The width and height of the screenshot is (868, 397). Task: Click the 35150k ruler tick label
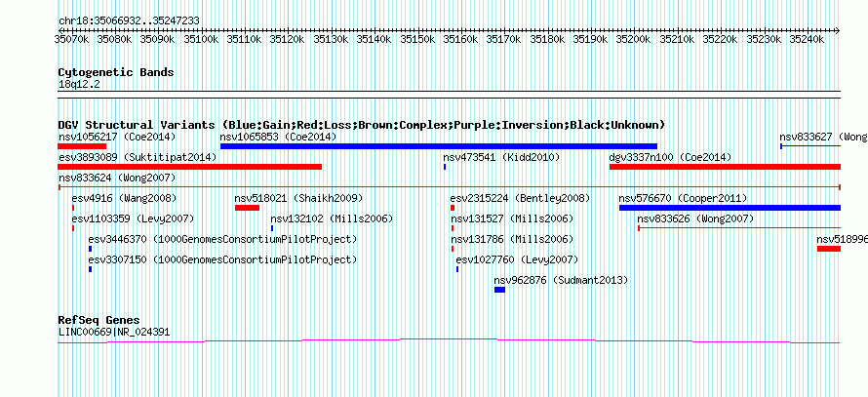417,39
